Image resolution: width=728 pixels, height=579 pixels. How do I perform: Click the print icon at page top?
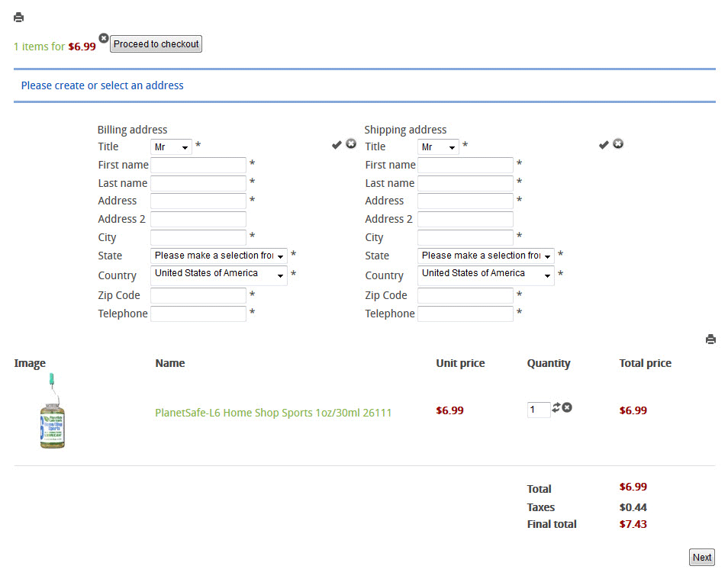tap(19, 18)
